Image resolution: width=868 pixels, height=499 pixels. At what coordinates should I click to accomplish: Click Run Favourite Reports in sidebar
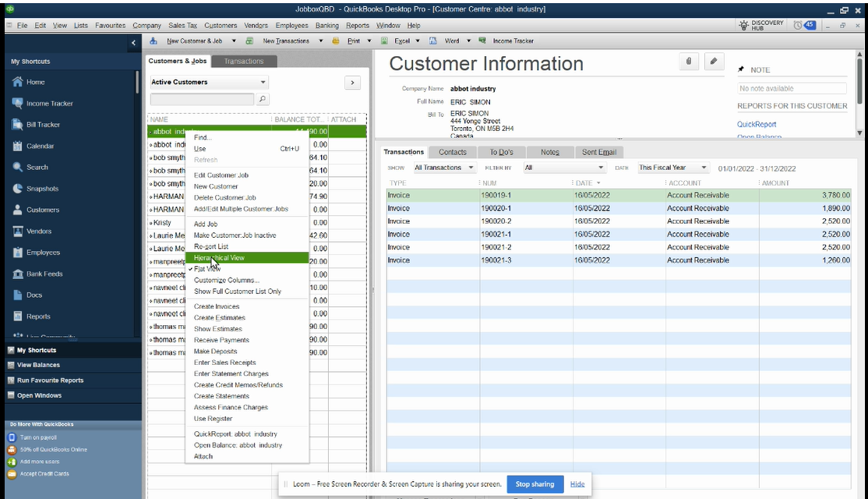(50, 380)
